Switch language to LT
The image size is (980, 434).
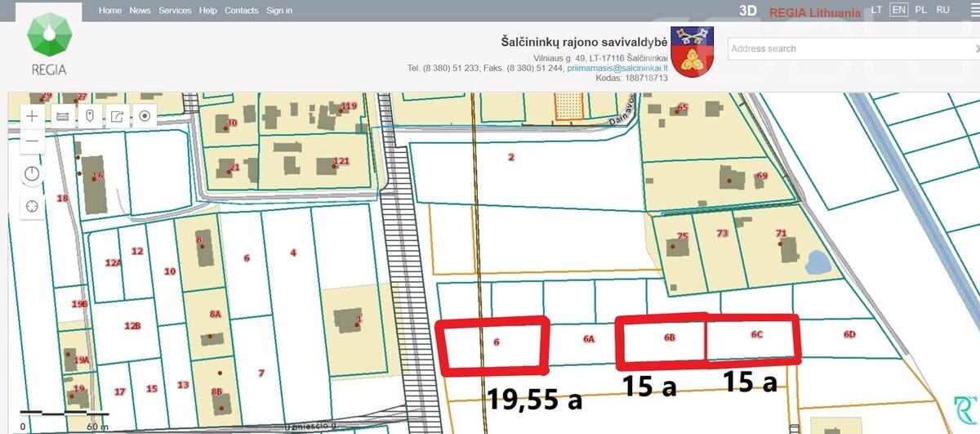pos(876,10)
